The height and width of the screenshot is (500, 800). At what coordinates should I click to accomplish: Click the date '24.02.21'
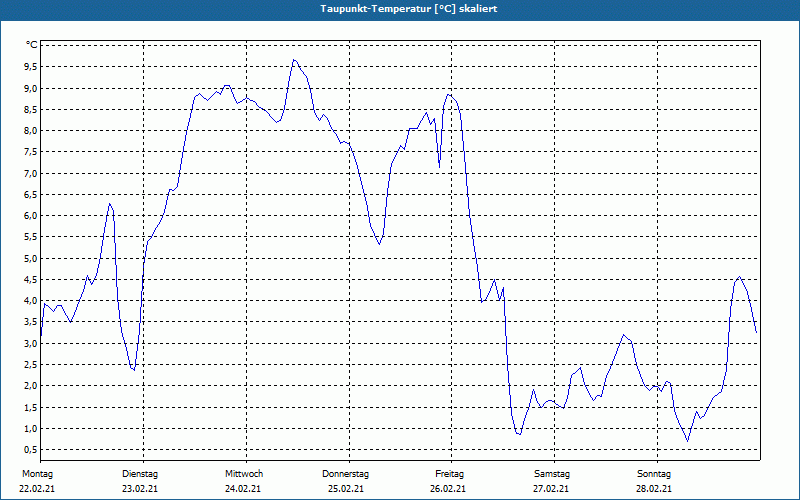tap(243, 489)
